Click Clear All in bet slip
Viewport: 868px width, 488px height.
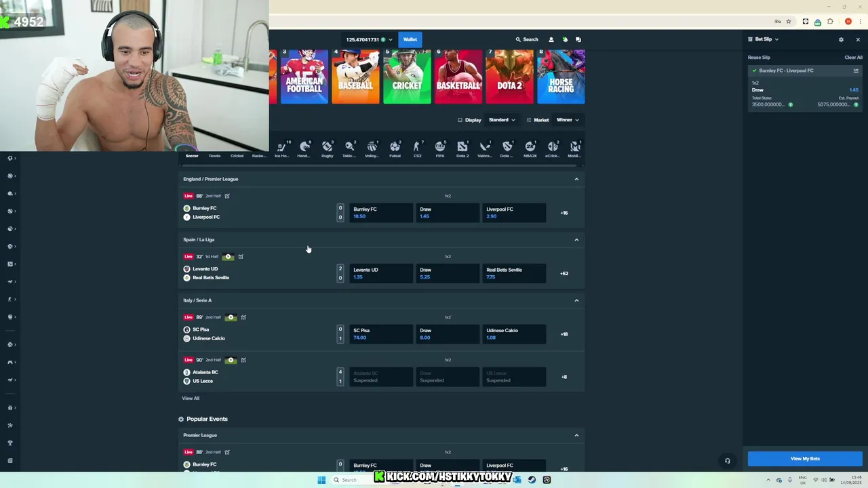pos(853,58)
